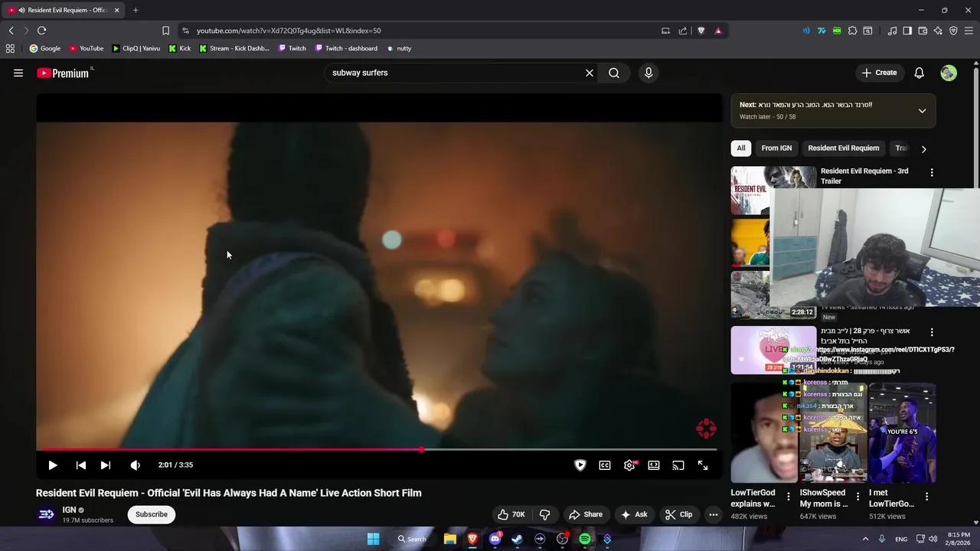This screenshot has height=551, width=980.
Task: Open the Brave wallet icon
Action: pyautogui.click(x=923, y=31)
